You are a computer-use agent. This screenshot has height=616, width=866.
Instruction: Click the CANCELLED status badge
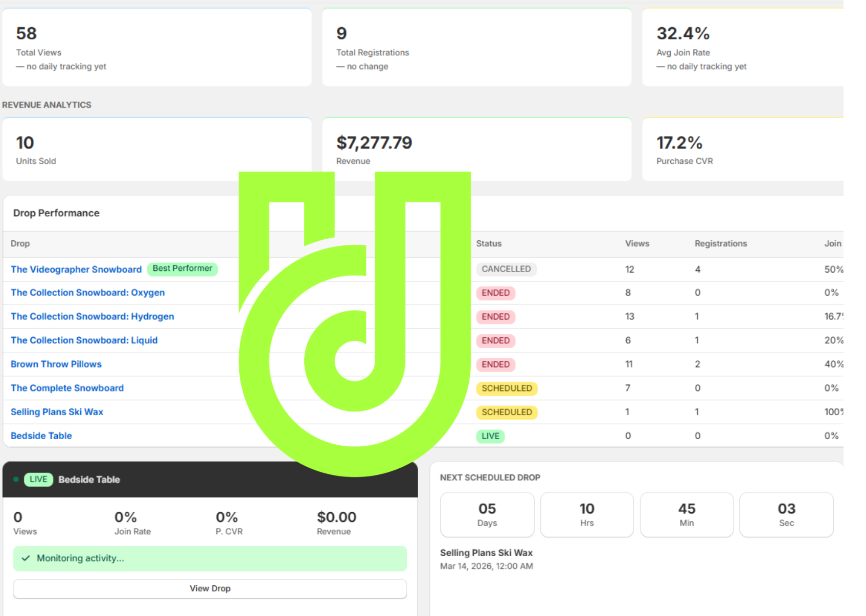coord(506,269)
